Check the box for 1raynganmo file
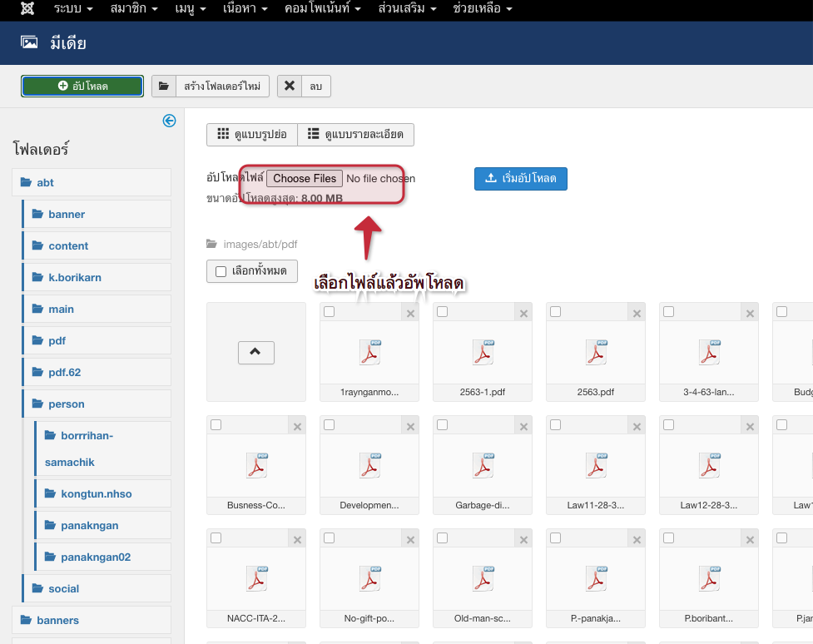Screen dimensions: 813x644 (x=330, y=312)
